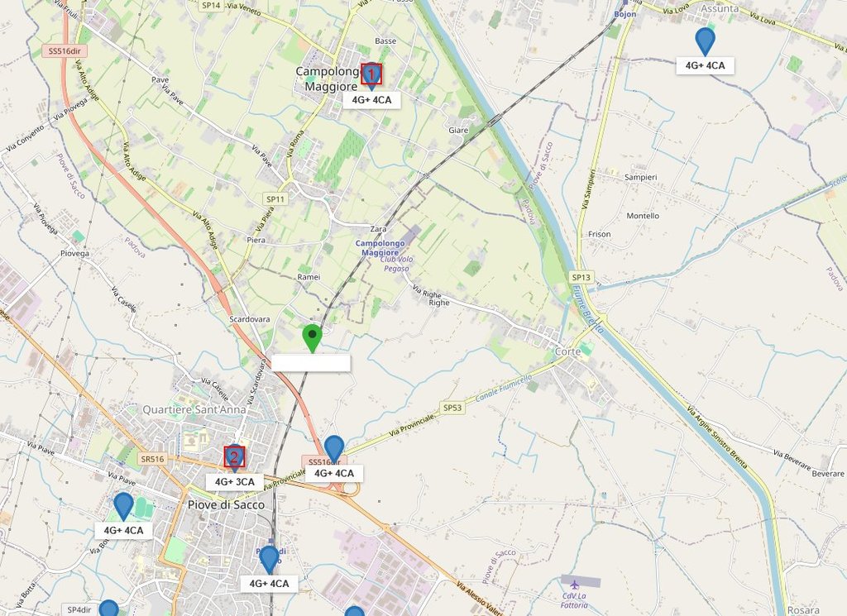Viewport: 847px width, 616px height.
Task: Open the 4G+ 3CA label in Piove di Sacco
Action: pyautogui.click(x=234, y=482)
